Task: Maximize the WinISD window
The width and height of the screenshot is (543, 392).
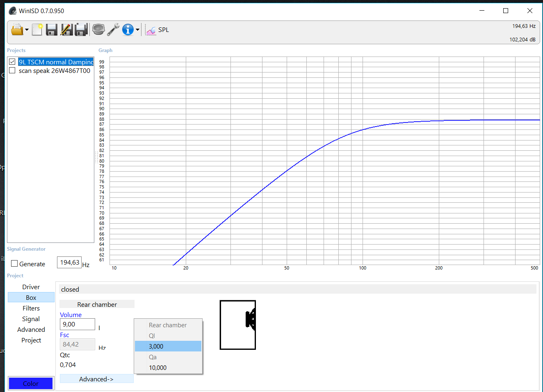Action: click(506, 11)
